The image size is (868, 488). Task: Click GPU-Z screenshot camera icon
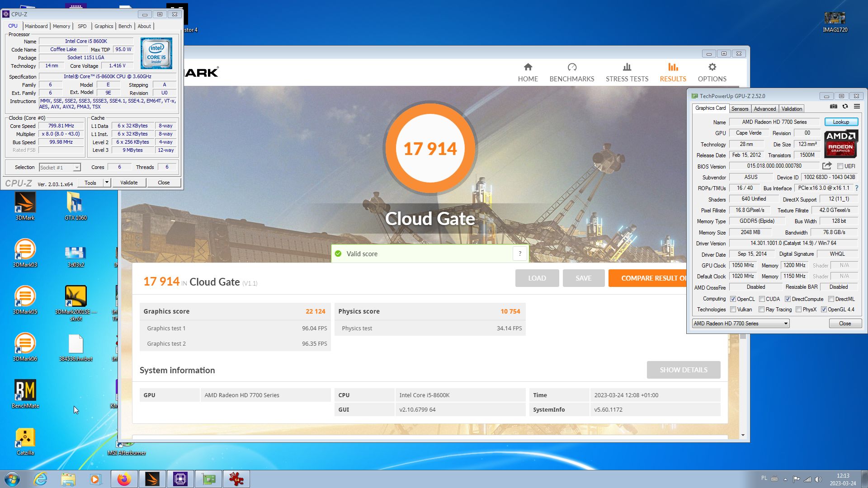833,107
